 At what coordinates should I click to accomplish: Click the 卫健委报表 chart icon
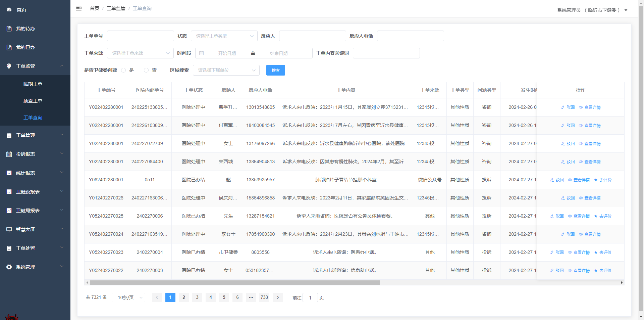(9, 192)
